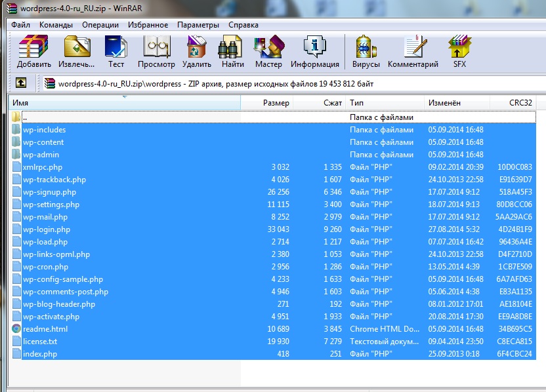
Task: Sort by the Тип column header
Action: click(x=385, y=103)
